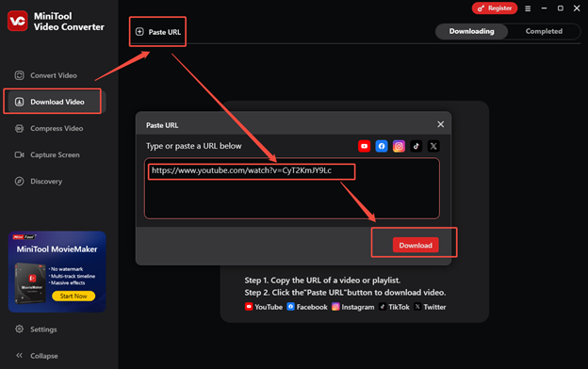Switch to the Completed tab
588x369 pixels.
tap(544, 31)
